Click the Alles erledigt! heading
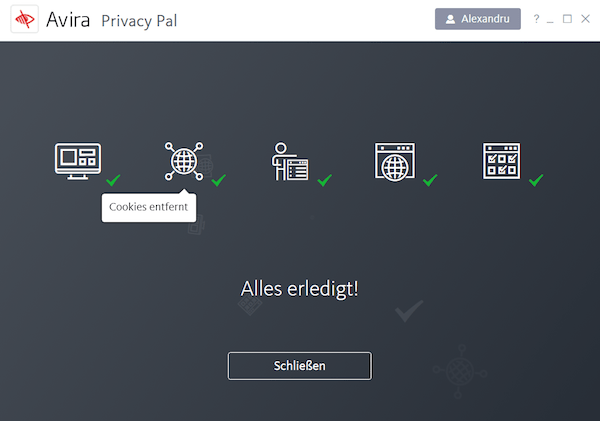Image resolution: width=600 pixels, height=421 pixels. 300,289
